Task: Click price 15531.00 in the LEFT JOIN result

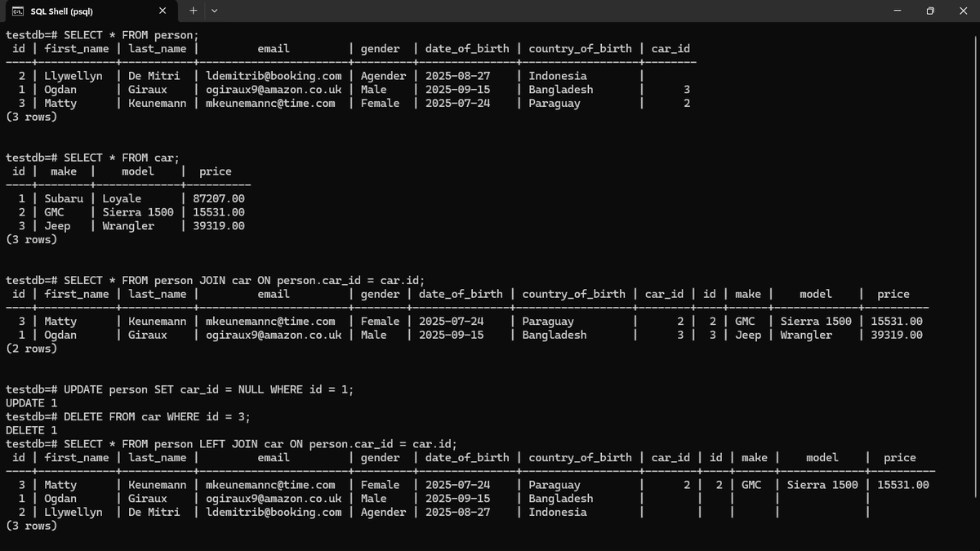Action: pyautogui.click(x=903, y=485)
